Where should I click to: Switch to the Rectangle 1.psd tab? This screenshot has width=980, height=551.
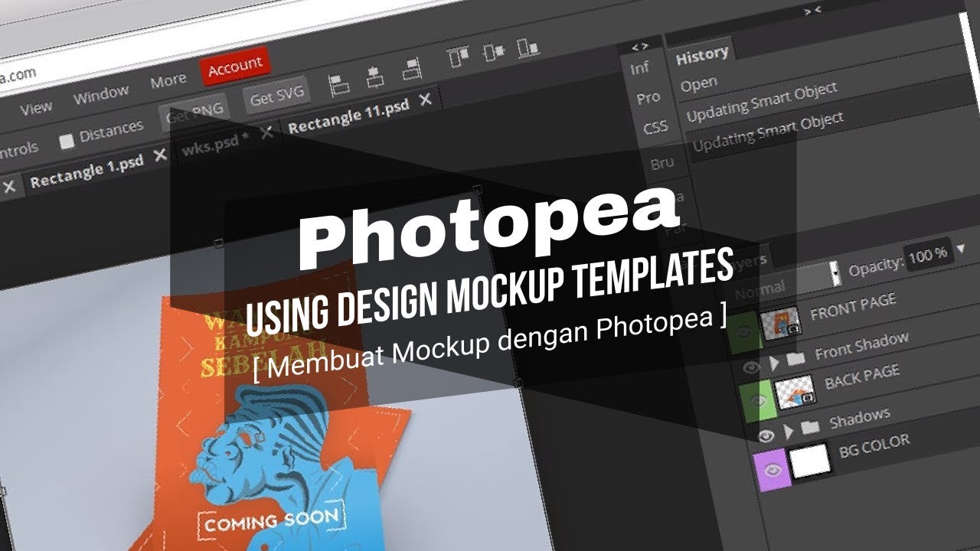(87, 172)
